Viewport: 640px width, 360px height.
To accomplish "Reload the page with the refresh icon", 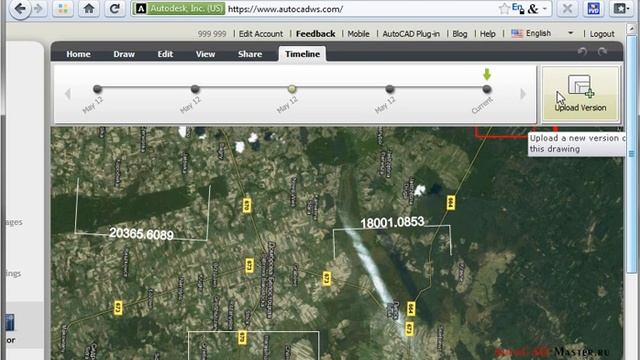I will tap(115, 9).
